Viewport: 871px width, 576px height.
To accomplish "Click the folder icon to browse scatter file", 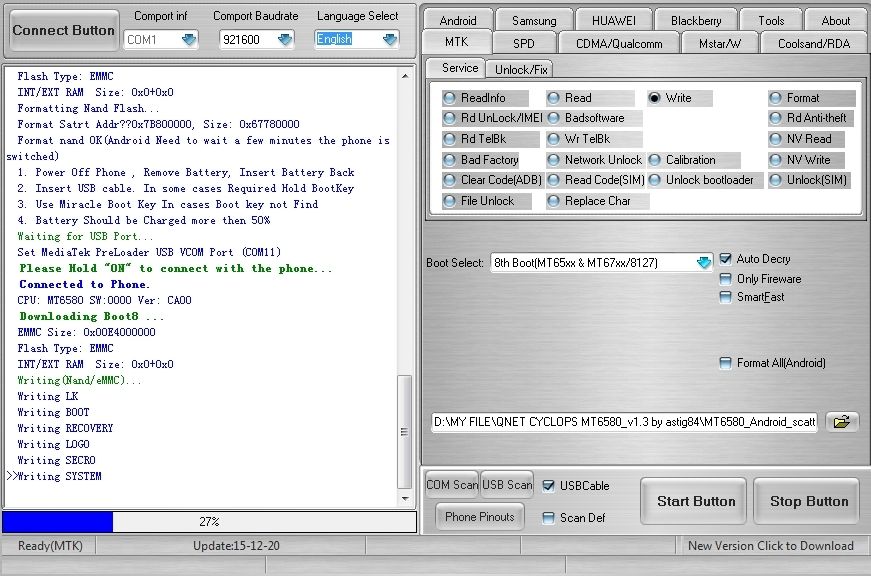I will [842, 422].
